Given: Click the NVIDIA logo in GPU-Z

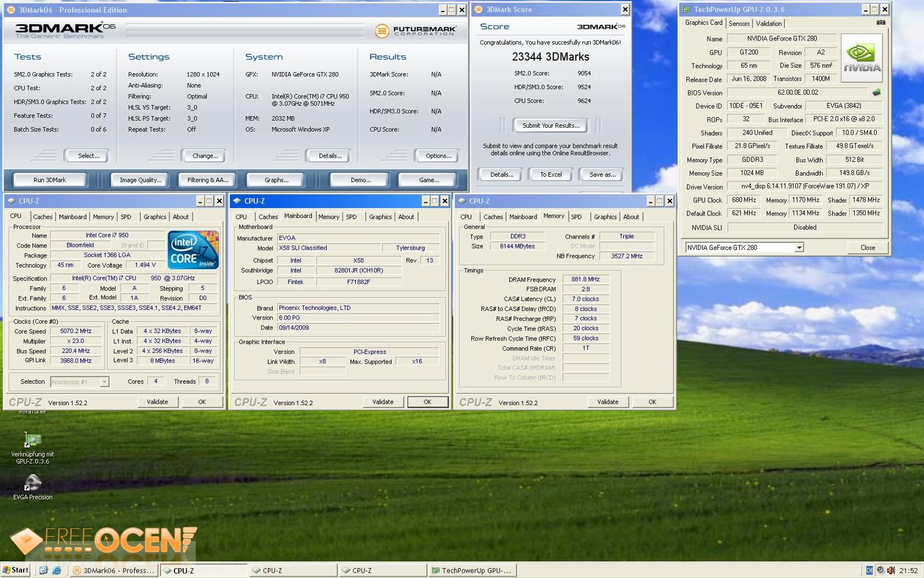Looking at the screenshot, I should [862, 58].
